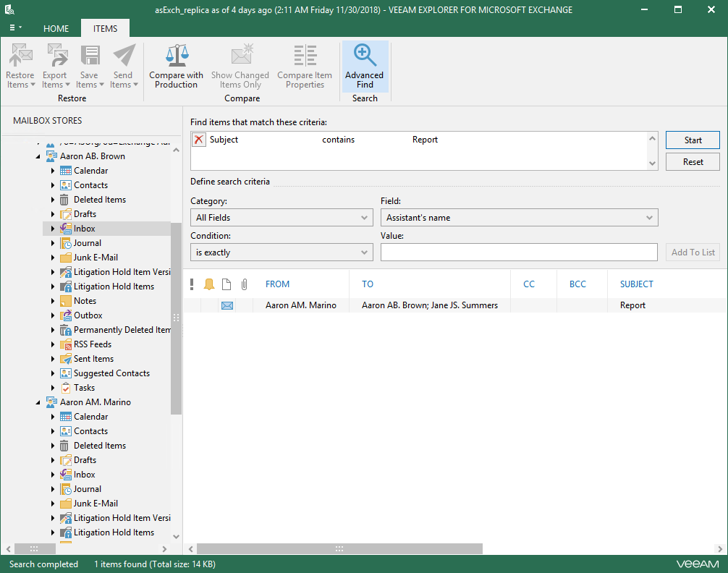
Task: Expand the Outbox folder
Action: (x=52, y=315)
